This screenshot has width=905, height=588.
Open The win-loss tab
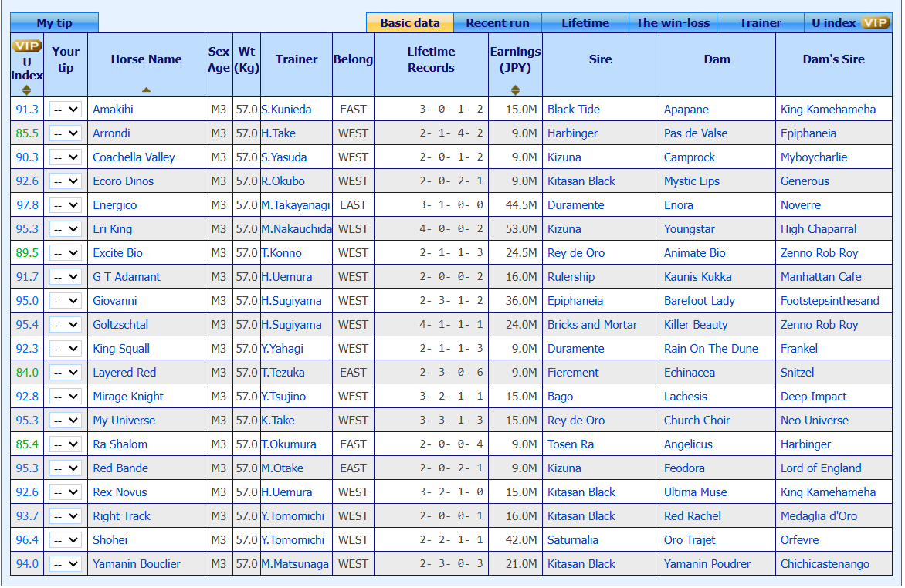673,23
